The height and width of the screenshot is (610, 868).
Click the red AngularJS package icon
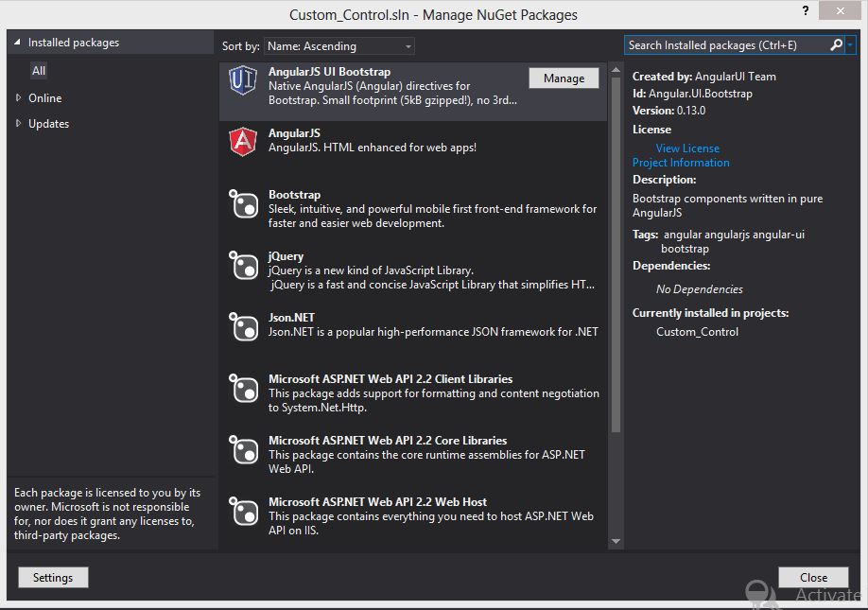click(243, 142)
